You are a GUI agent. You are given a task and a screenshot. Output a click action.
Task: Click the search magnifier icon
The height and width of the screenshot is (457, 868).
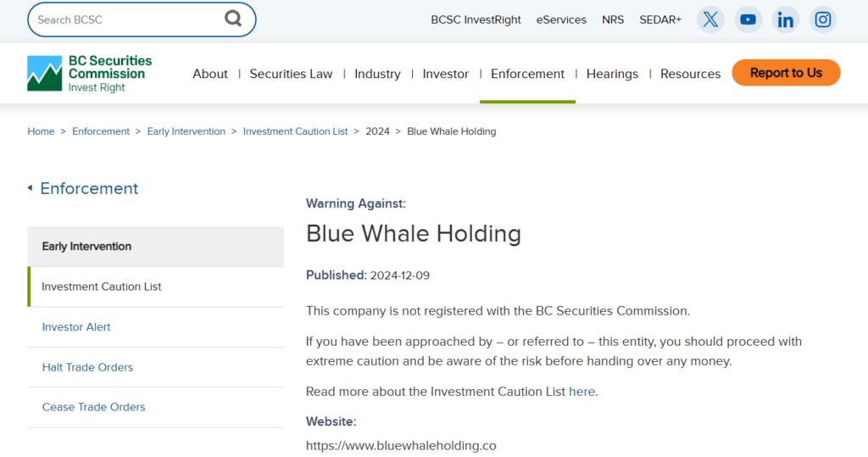pos(233,19)
